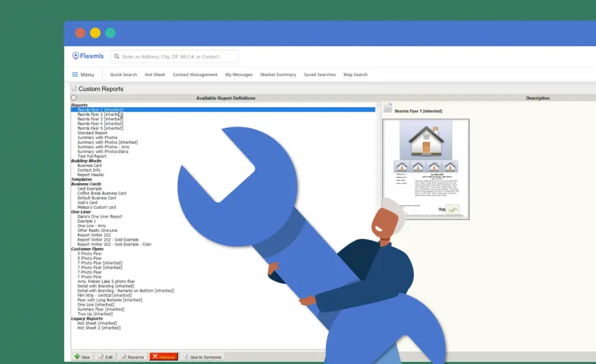Click the Edit report button
This screenshot has width=596, height=364.
pos(106,357)
